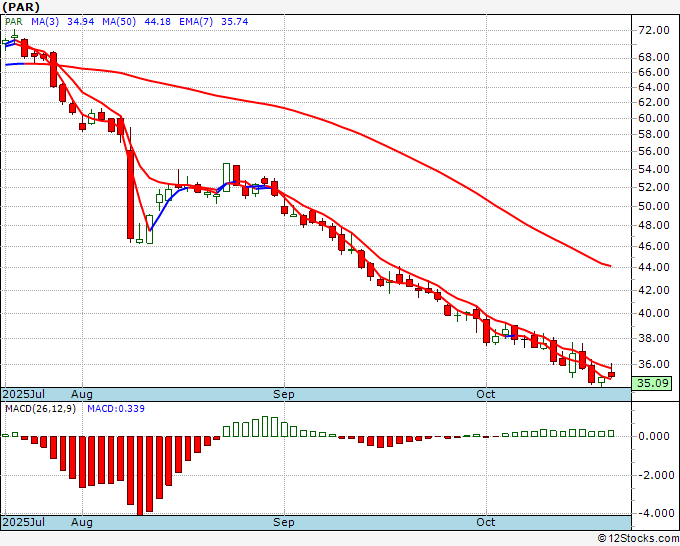The image size is (680, 546).
Task: Click the last candlestick in October
Action: (x=612, y=374)
